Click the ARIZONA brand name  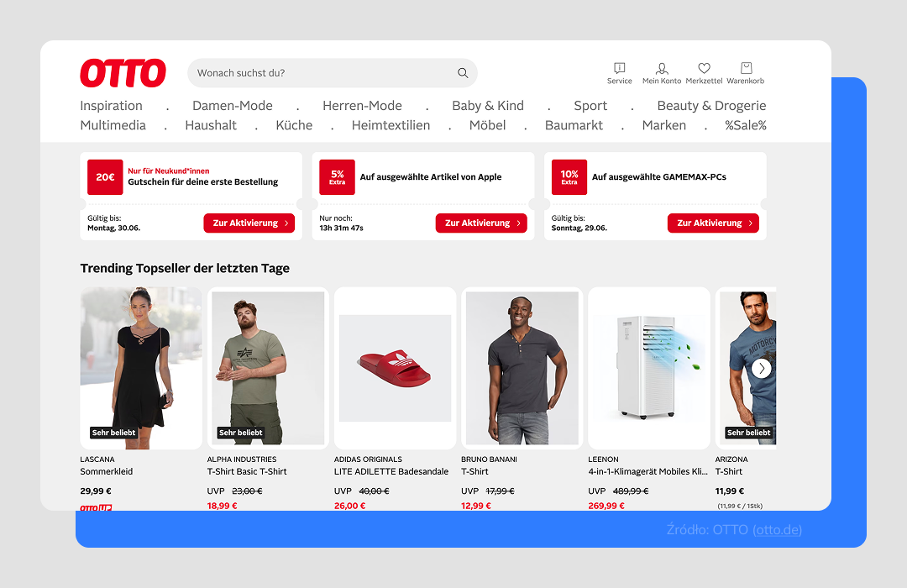click(x=731, y=459)
